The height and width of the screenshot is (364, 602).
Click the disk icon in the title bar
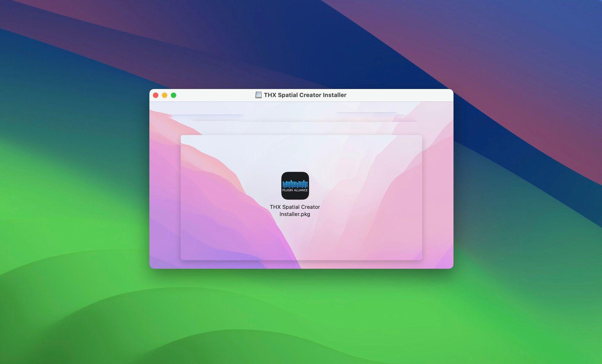[x=258, y=95]
